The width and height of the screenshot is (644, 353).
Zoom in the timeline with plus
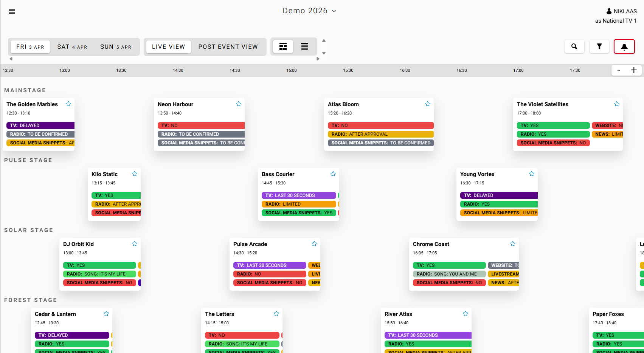pos(634,70)
